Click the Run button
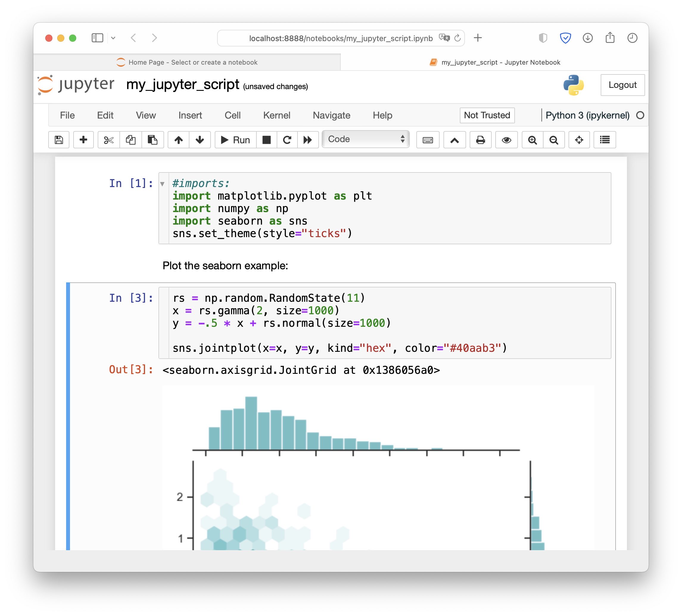This screenshot has height=616, width=682. (236, 140)
